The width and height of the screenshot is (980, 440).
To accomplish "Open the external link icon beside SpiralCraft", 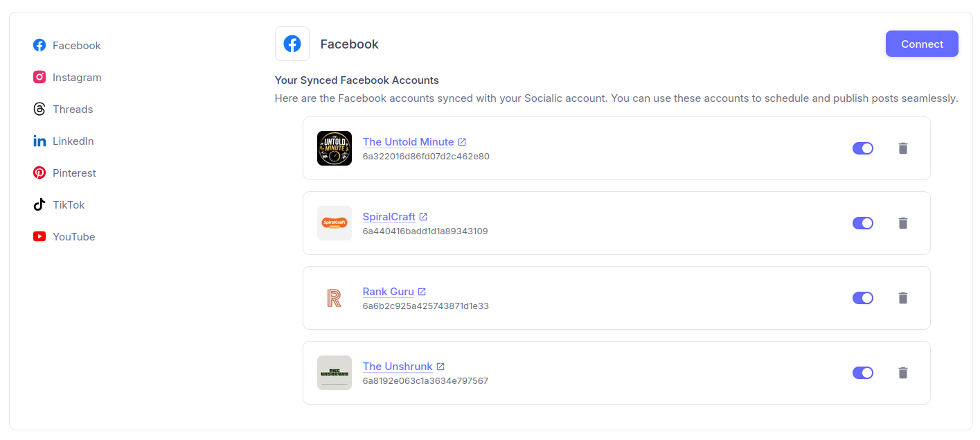I will [x=423, y=217].
